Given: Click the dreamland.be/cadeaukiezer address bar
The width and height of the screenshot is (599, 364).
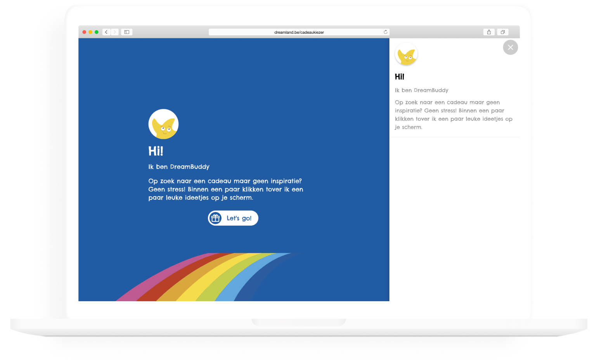Looking at the screenshot, I should [x=299, y=32].
